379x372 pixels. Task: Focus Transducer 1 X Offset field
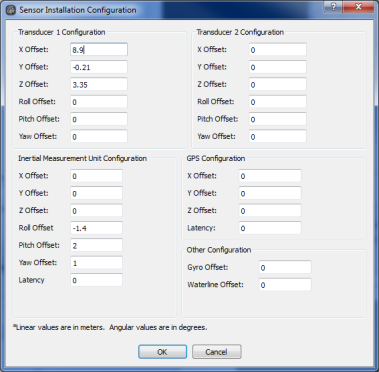(99, 50)
